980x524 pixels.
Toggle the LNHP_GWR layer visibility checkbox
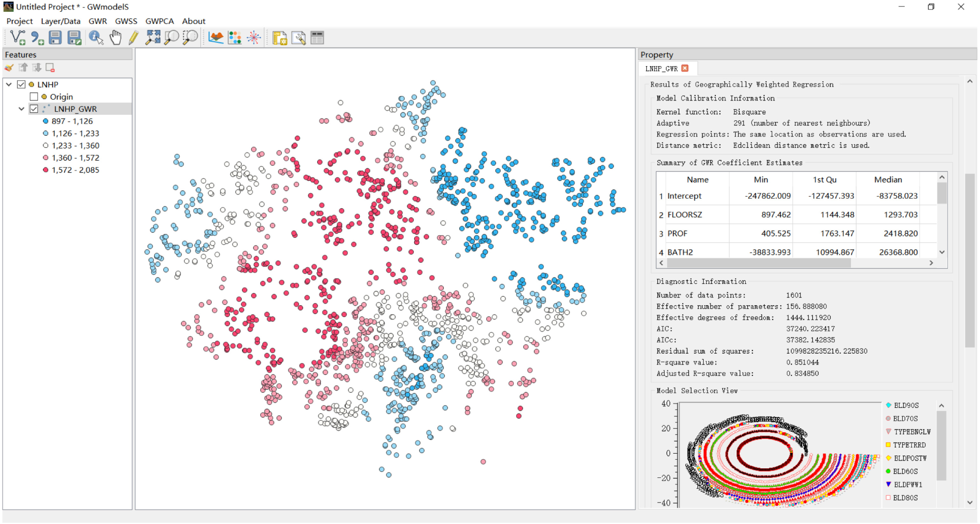(x=34, y=109)
